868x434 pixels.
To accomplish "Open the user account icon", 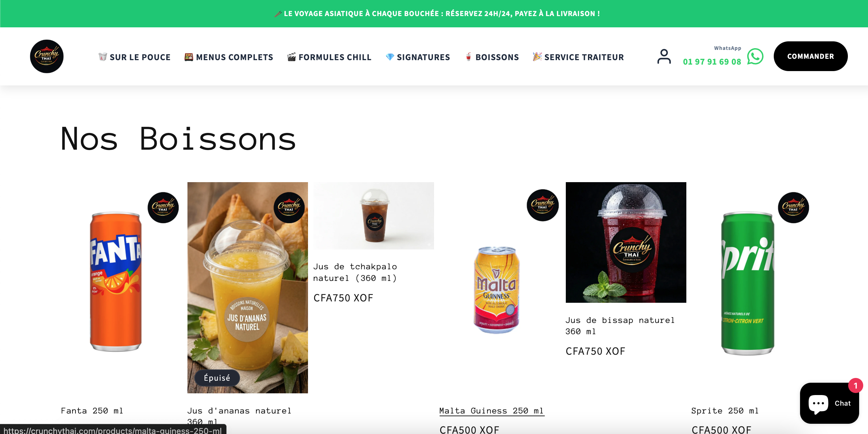I will click(x=664, y=56).
